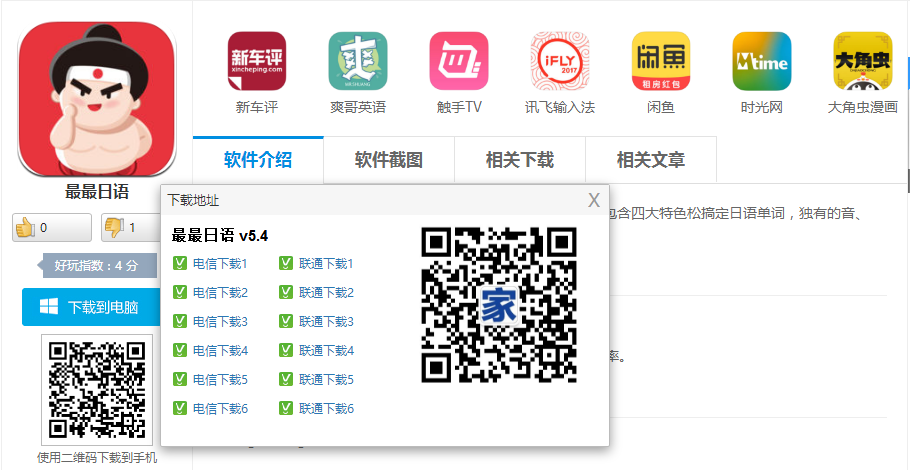This screenshot has width=910, height=470.
Task: Click the 联通下载5 link
Action: click(327, 380)
